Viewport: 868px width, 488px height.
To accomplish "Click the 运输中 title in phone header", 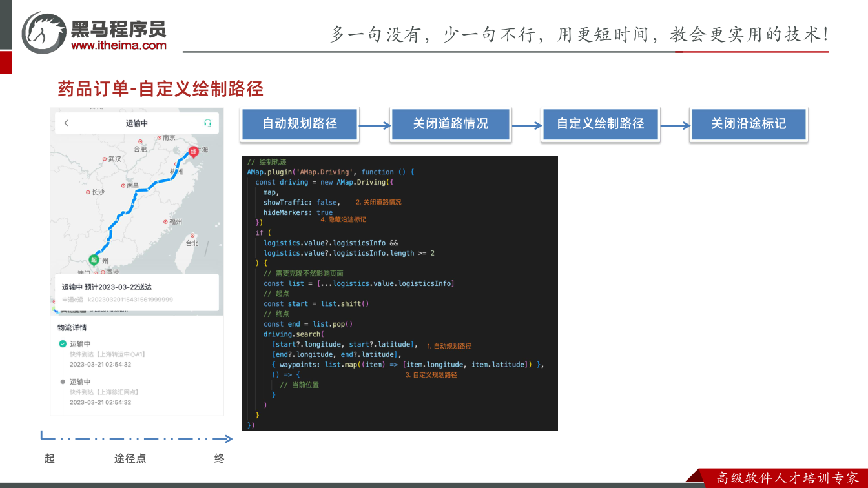I will pyautogui.click(x=137, y=123).
